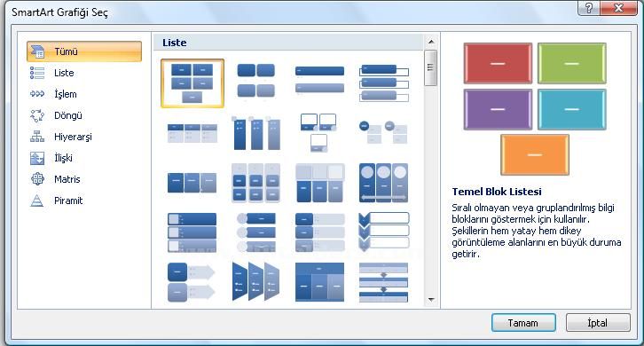
Task: Choose the header over three columns table layout
Action: pos(320,282)
